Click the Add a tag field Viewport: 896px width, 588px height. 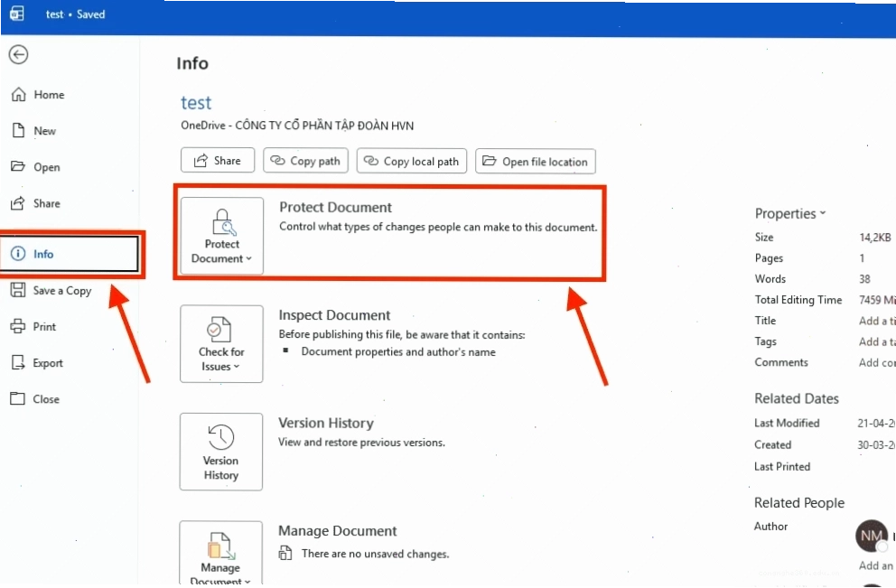(876, 341)
